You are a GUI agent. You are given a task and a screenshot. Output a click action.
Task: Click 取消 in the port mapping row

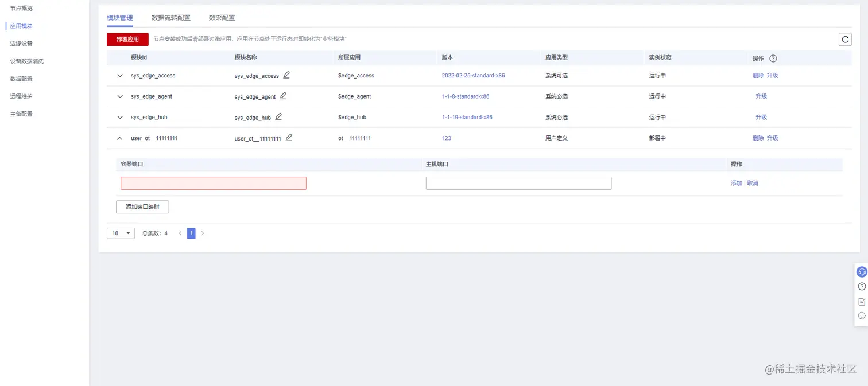753,183
